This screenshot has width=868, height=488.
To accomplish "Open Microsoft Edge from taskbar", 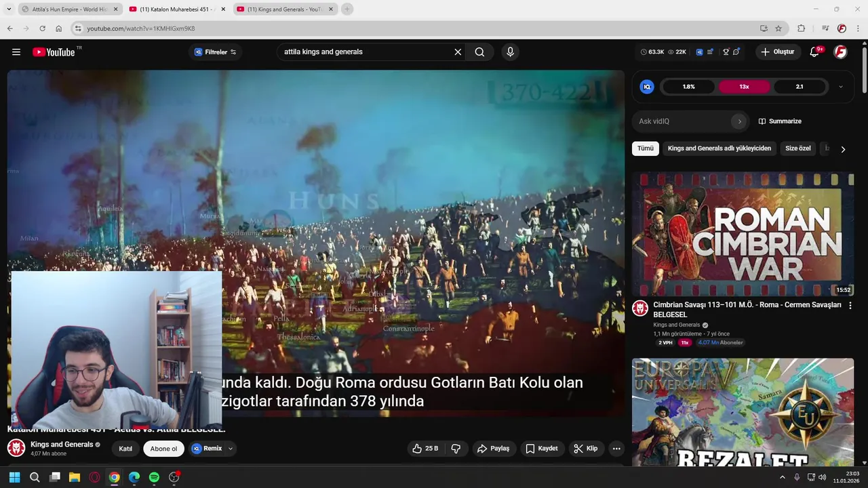I will click(x=134, y=477).
